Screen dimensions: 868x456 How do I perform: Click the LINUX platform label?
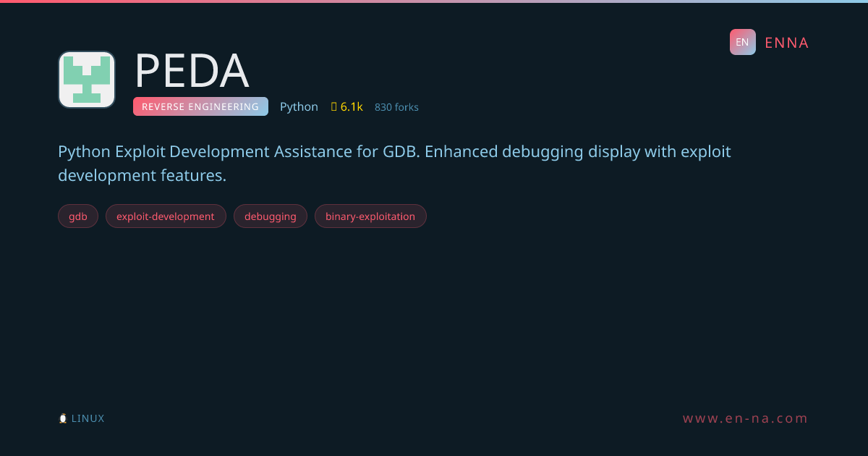88,418
